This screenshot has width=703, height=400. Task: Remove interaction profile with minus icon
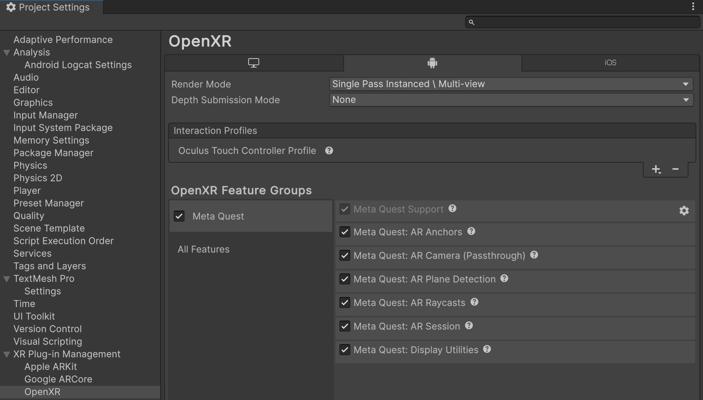[x=676, y=170]
